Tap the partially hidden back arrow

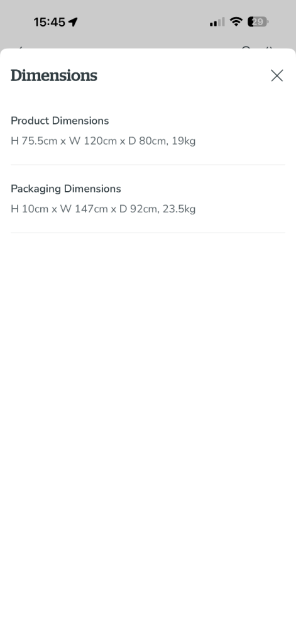point(19,48)
